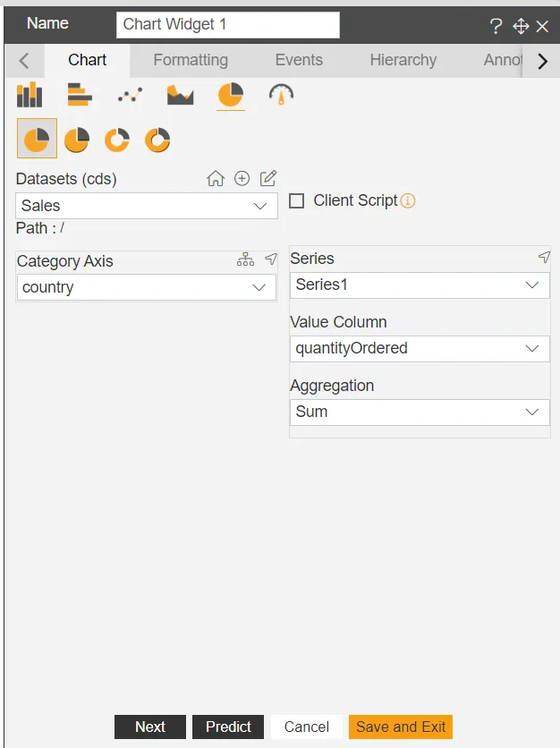Click Category Axis arrow icon

tap(271, 259)
